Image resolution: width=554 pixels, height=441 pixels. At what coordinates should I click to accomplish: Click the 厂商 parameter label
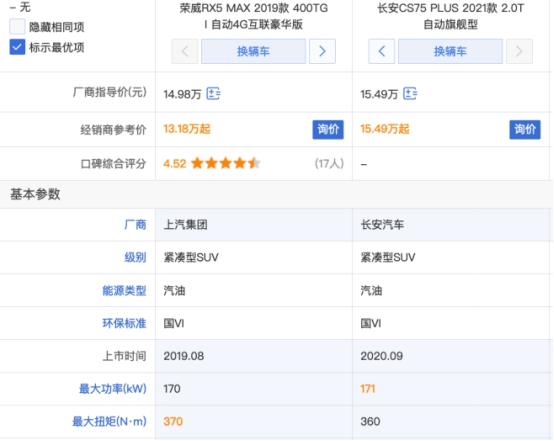click(135, 225)
